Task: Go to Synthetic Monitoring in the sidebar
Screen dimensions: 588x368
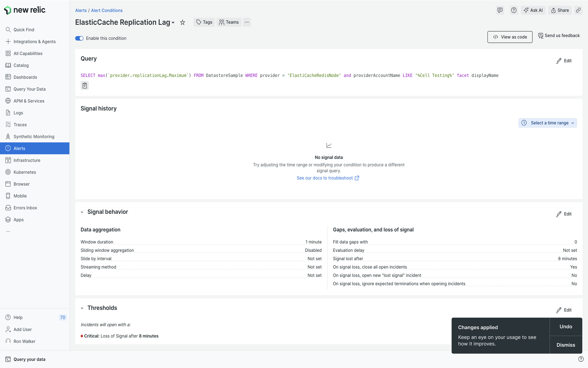Action: click(34, 137)
